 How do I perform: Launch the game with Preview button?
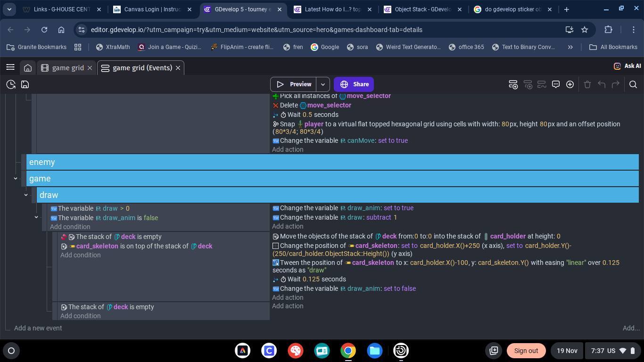pyautogui.click(x=293, y=84)
